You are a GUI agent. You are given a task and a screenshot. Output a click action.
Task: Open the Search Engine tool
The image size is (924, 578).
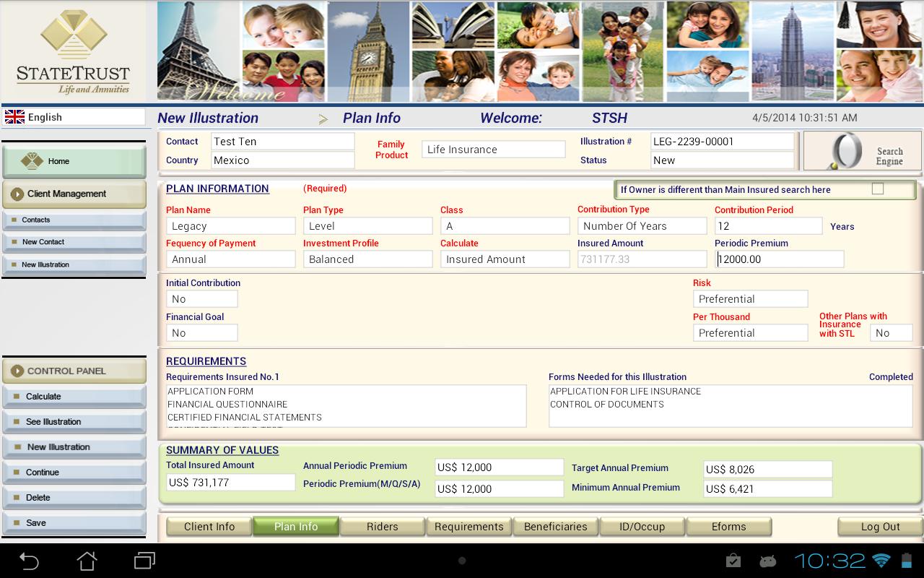(x=861, y=150)
